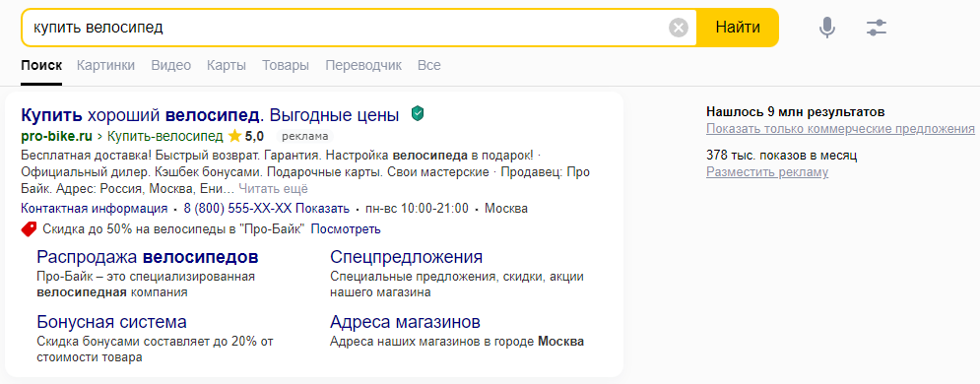Image resolution: width=980 pixels, height=384 pixels.
Task: Open search settings sliders icon
Action: click(877, 28)
